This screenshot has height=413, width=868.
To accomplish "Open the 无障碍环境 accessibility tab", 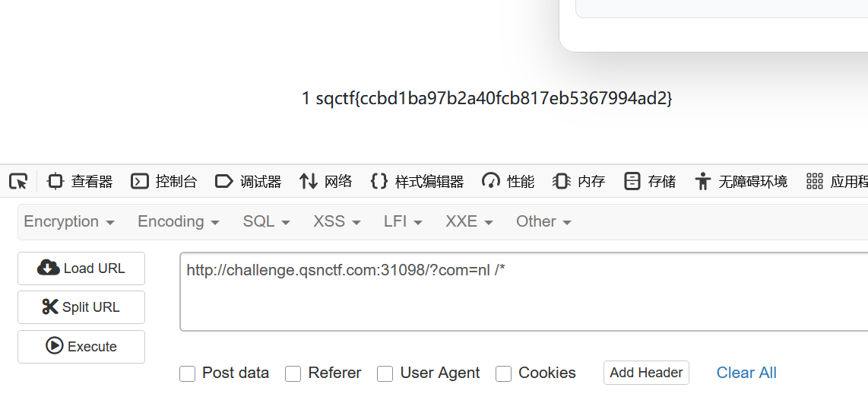I will 740,181.
